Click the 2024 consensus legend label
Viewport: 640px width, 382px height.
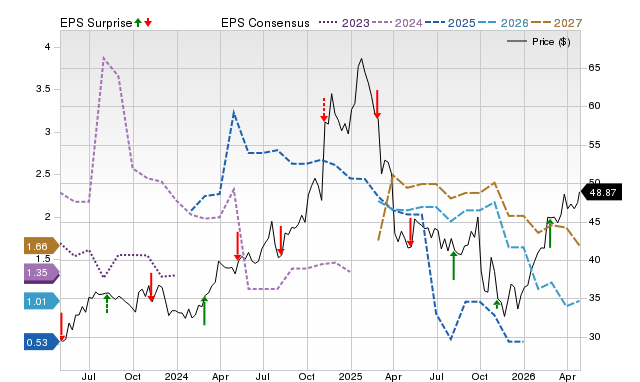408,23
